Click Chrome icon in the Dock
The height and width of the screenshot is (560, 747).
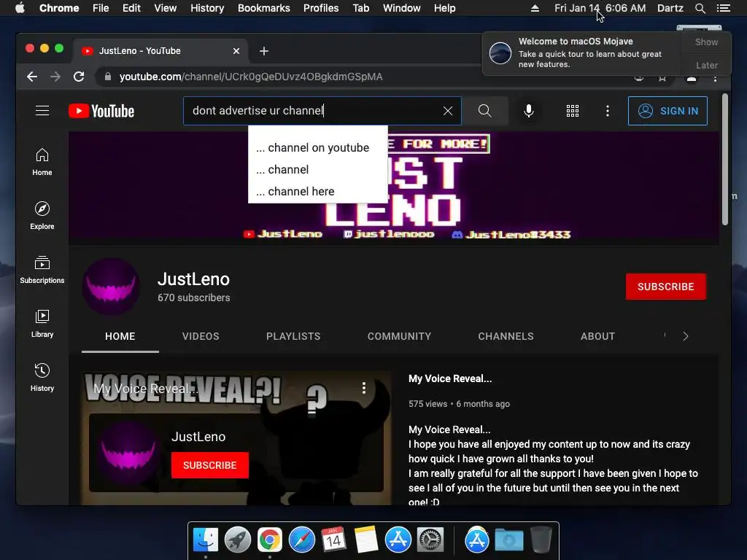pyautogui.click(x=270, y=540)
